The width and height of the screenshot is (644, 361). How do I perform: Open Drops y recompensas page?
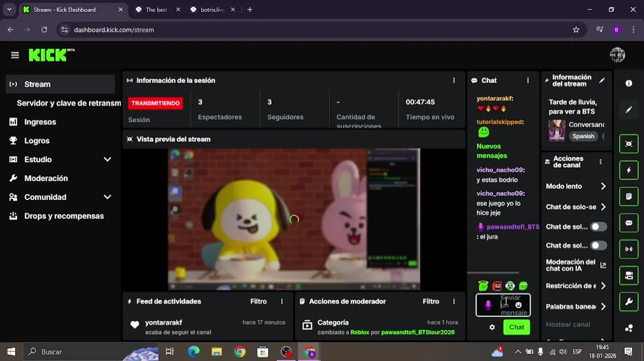point(64,216)
